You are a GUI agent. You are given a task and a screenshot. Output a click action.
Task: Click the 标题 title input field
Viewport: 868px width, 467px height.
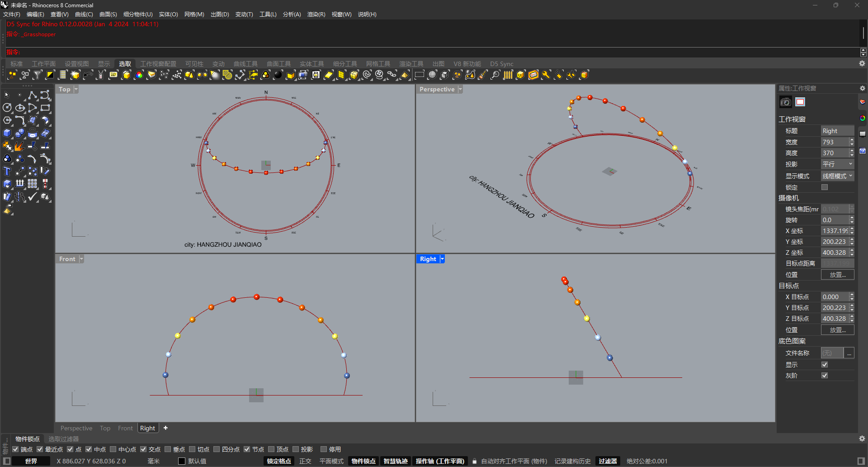tap(837, 131)
